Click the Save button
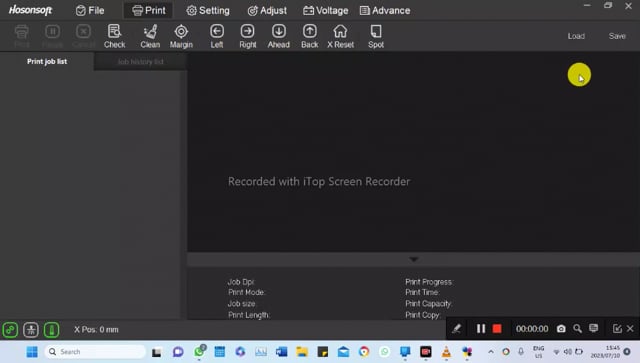 coord(617,36)
